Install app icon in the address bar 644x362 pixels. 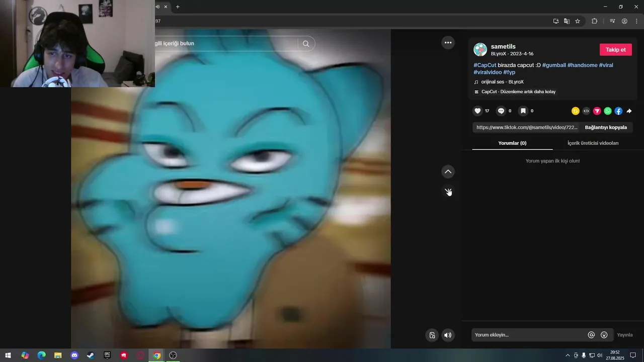pos(556,21)
